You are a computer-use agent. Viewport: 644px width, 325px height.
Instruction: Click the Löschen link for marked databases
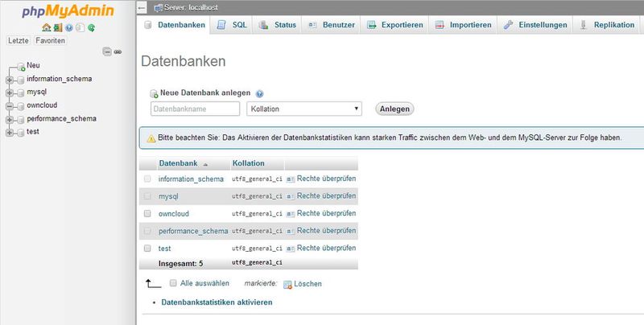click(308, 284)
